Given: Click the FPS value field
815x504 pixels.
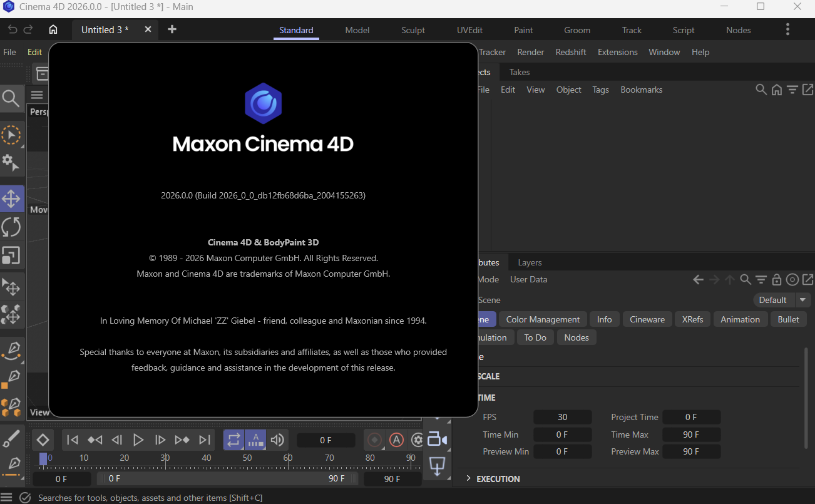Looking at the screenshot, I should tap(562, 417).
